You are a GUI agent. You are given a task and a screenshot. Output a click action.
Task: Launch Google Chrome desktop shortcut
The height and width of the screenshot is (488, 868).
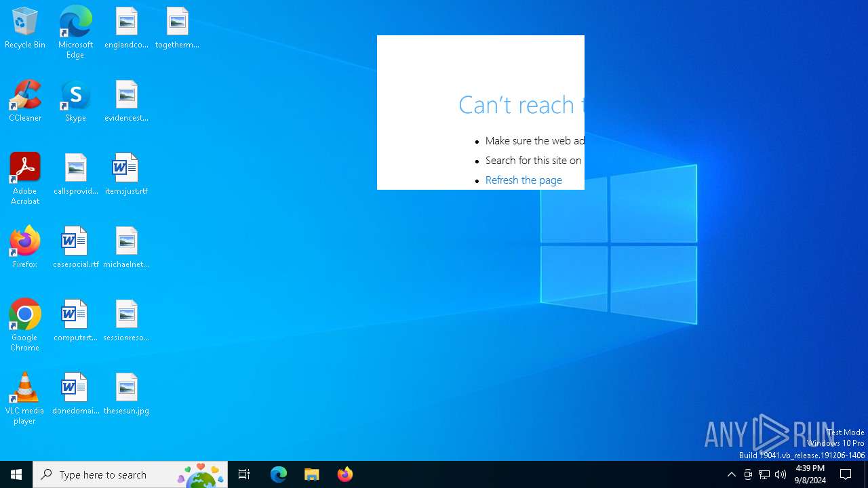(x=25, y=325)
